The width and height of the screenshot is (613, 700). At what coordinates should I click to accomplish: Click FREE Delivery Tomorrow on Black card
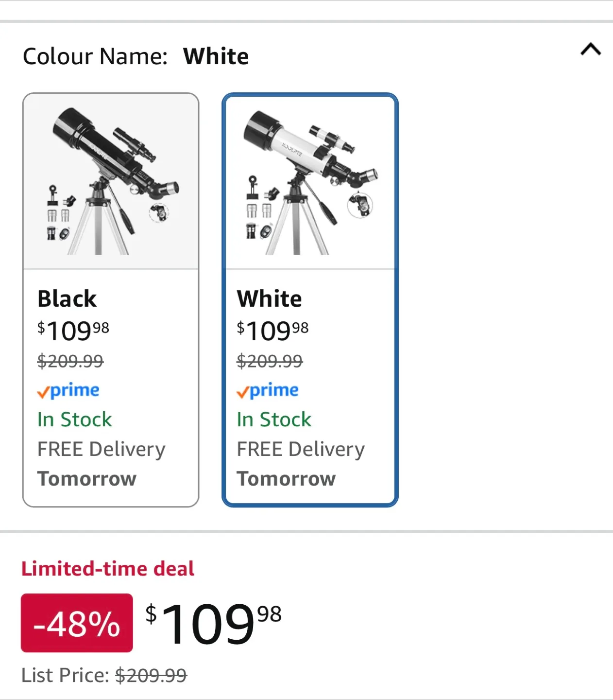(x=101, y=464)
